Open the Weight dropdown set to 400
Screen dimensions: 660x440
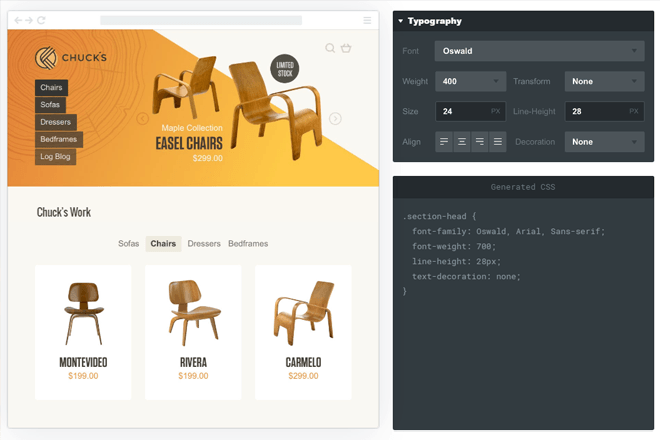pyautogui.click(x=469, y=81)
